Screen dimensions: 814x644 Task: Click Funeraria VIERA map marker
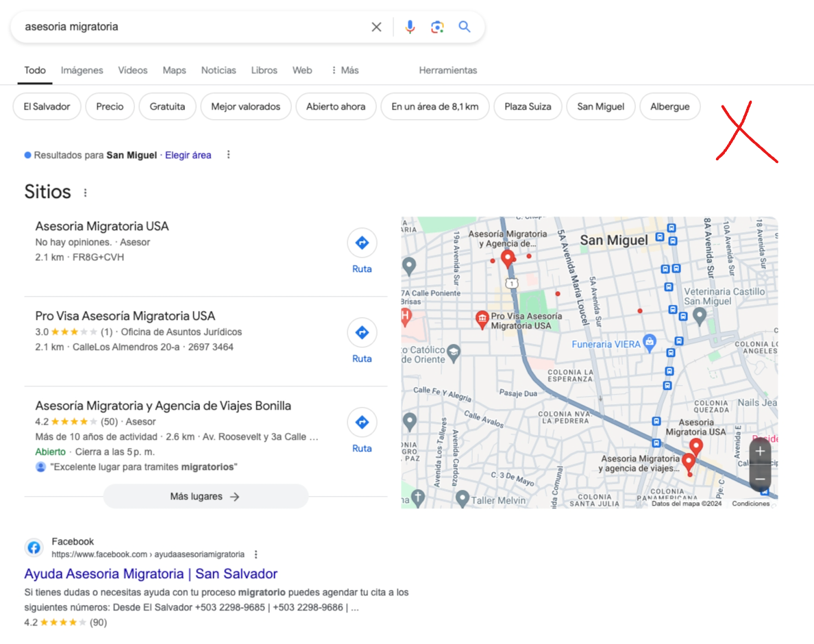coord(649,343)
